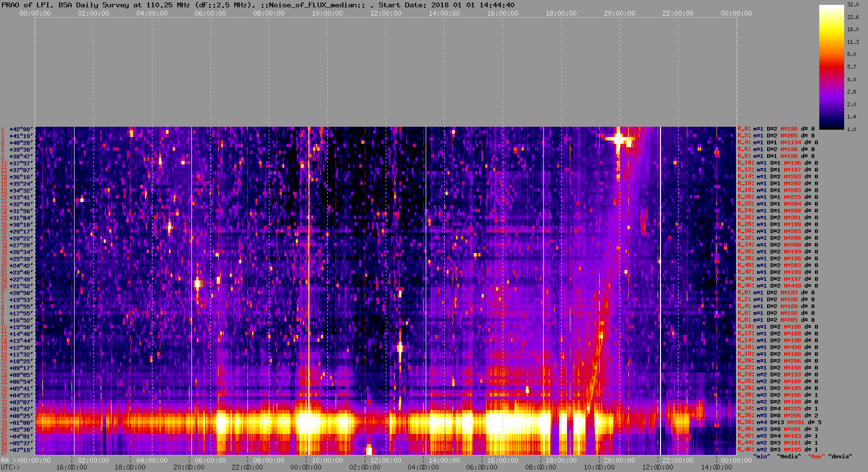Click the R_36 row showing m=5 D=8
The height and width of the screenshot is (472, 868).
pyautogui.click(x=778, y=416)
